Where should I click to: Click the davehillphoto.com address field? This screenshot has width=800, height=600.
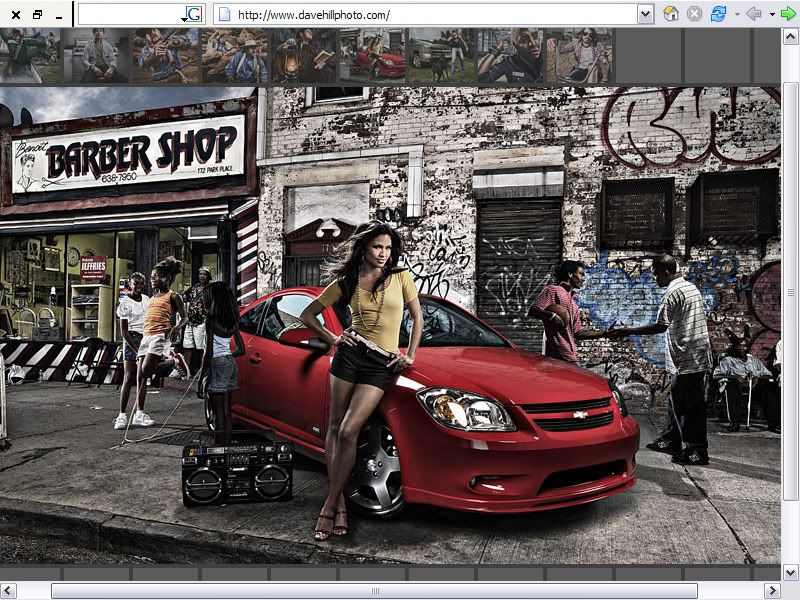click(x=430, y=14)
